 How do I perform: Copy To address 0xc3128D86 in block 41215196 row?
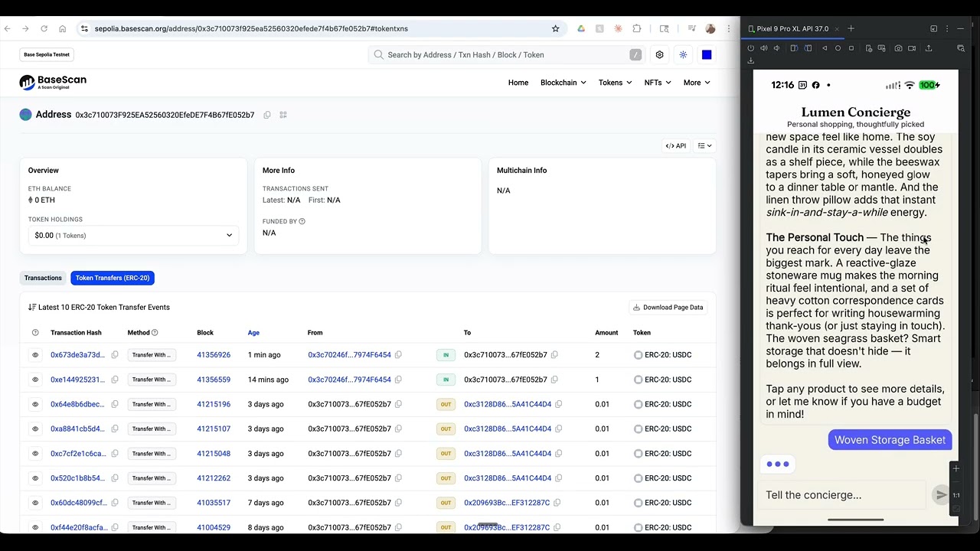(558, 404)
